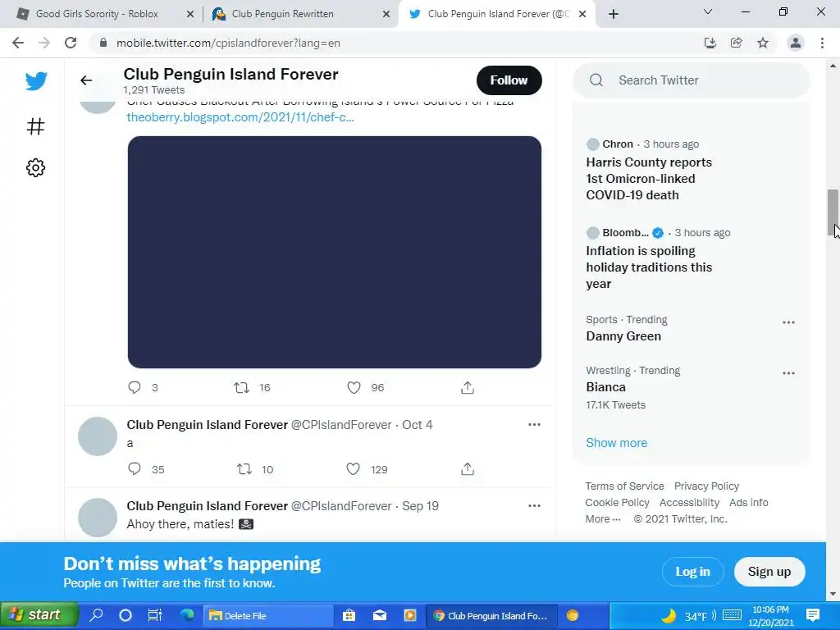Open more options on the Sep 19 tweet

tap(534, 505)
